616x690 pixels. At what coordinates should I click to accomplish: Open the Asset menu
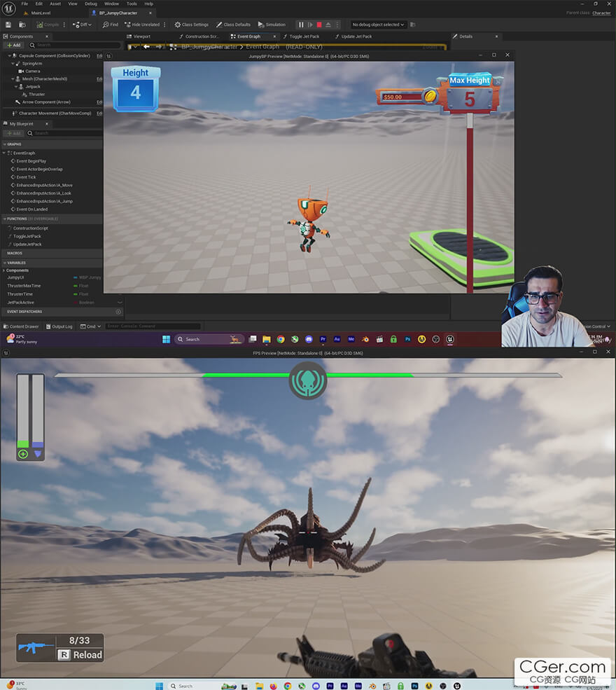click(x=55, y=4)
